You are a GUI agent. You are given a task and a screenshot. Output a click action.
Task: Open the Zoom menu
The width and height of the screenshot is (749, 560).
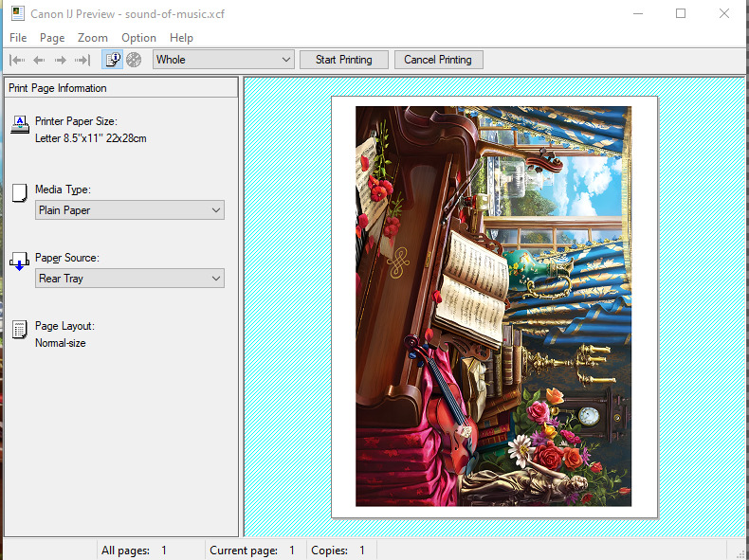pos(93,38)
